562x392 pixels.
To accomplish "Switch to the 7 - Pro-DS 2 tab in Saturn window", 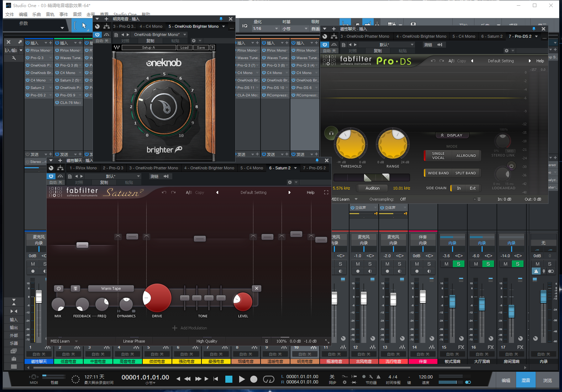I will click(314, 168).
